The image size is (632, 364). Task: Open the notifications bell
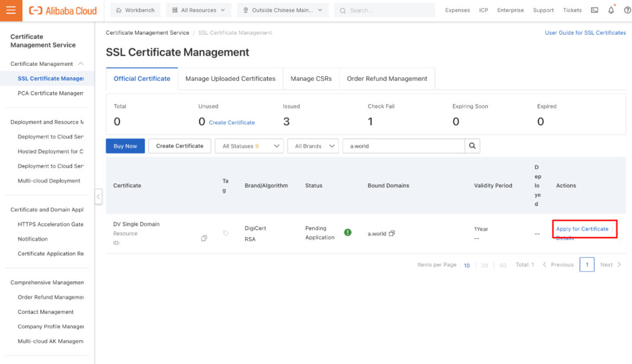coord(611,10)
